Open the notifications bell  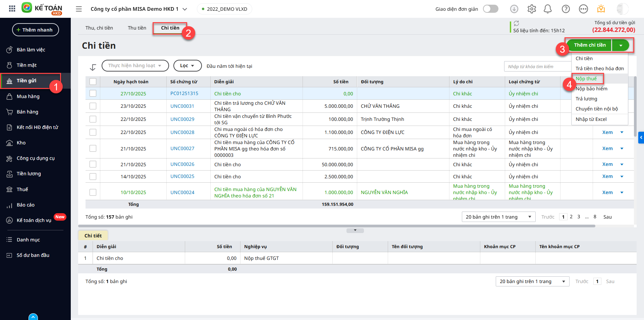(548, 9)
